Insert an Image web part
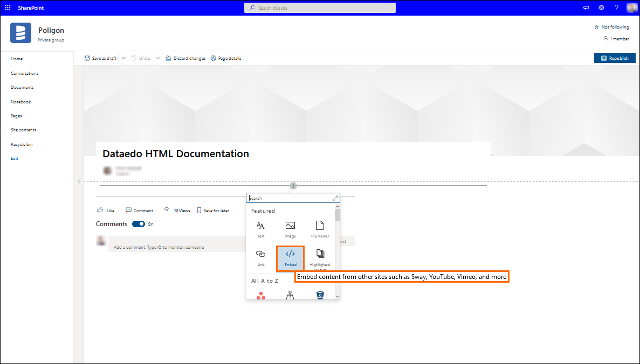640x364 pixels. pyautogui.click(x=290, y=229)
